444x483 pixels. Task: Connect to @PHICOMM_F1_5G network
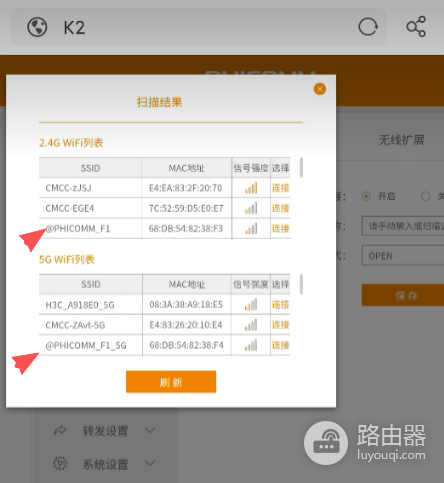click(x=280, y=345)
